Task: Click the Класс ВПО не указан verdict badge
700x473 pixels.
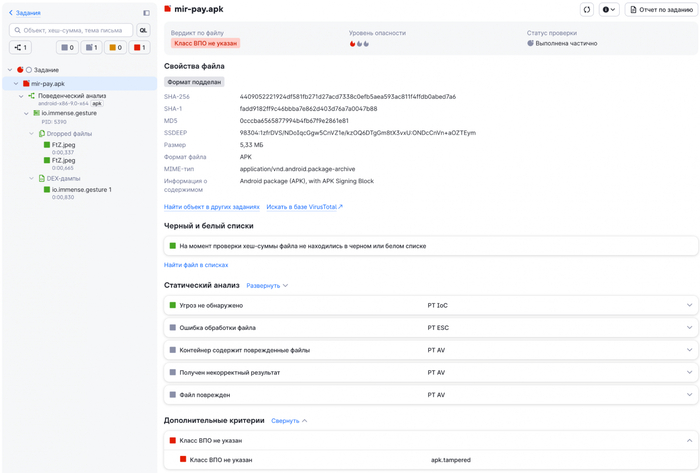Action: point(205,43)
